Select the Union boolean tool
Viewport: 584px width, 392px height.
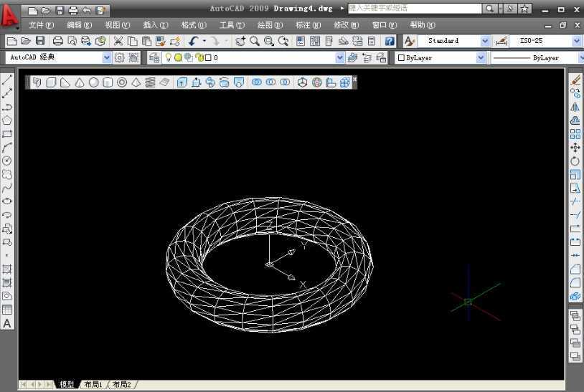[257, 82]
